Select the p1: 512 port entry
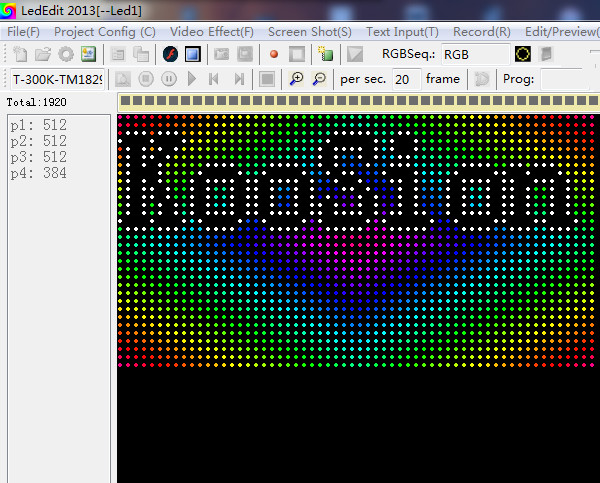This screenshot has width=600, height=483. click(x=39, y=126)
